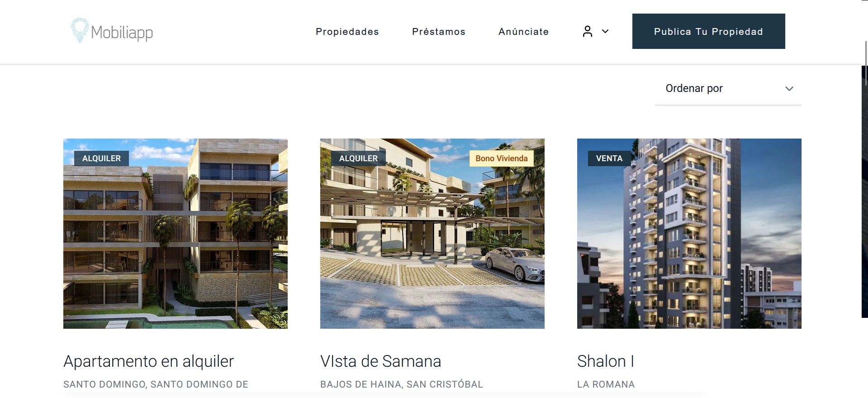Expand the user account chevron arrow
Viewport: 868px width, 398px height.
coord(605,31)
